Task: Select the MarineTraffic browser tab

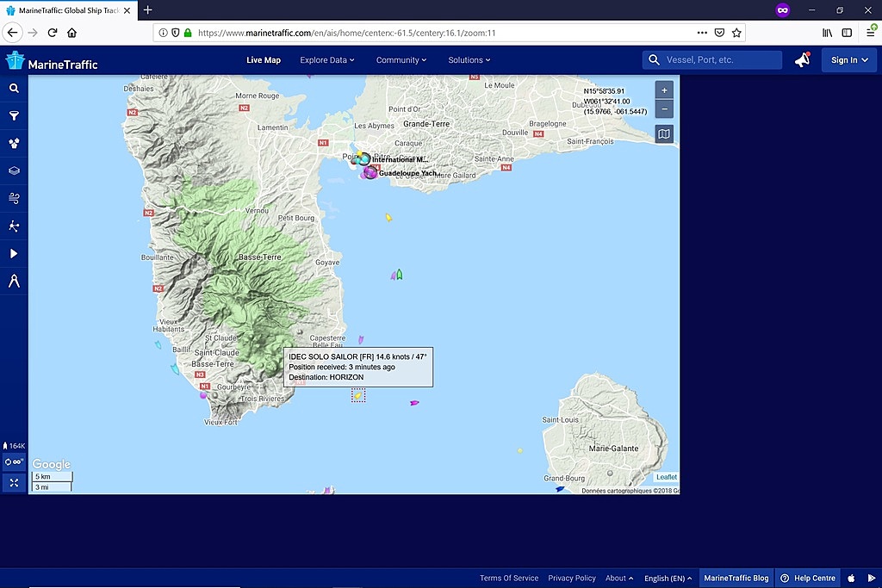Action: tap(69, 10)
